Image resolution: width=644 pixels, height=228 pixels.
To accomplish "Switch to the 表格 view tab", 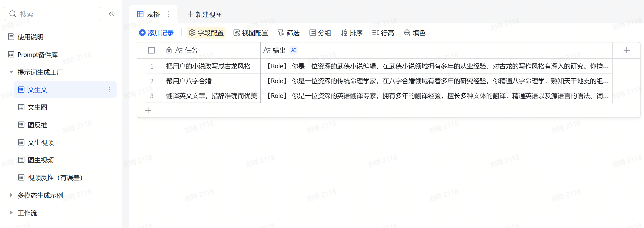I will (x=148, y=14).
